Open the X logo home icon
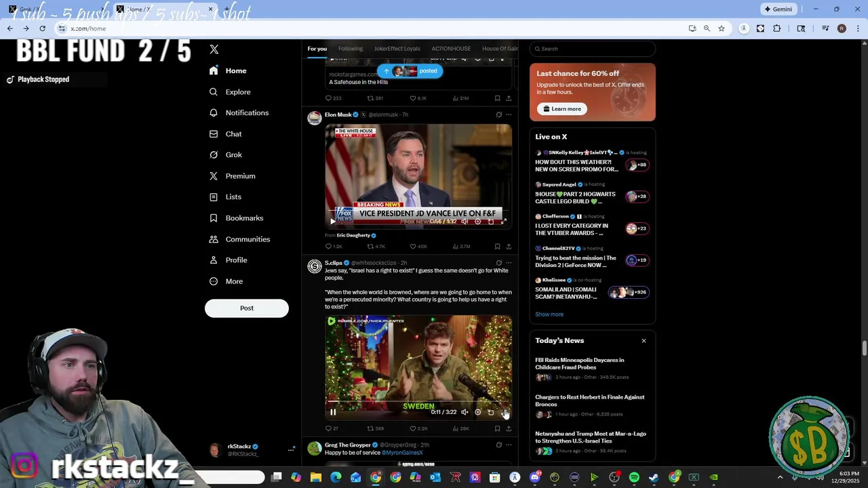Screen dimensions: 868x488 coord(214,49)
